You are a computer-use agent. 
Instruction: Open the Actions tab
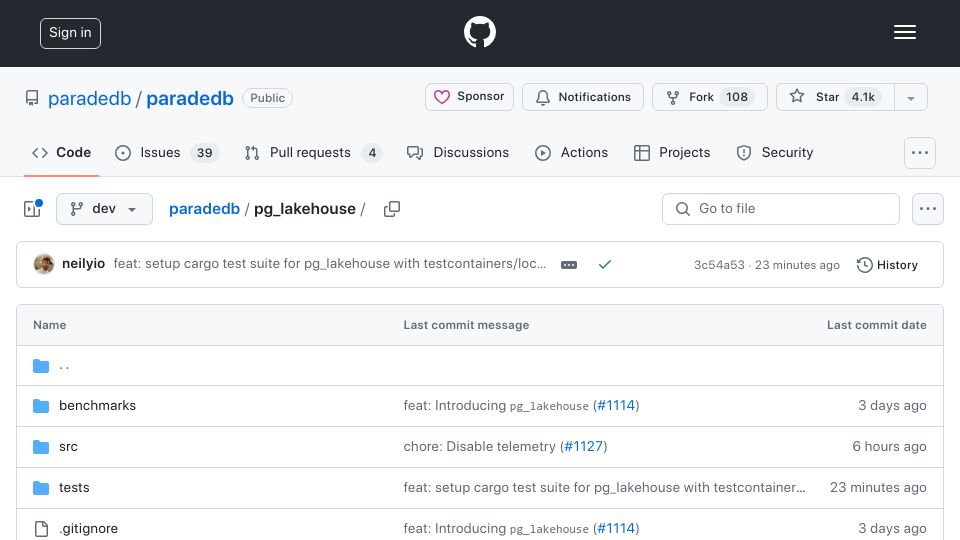point(571,152)
